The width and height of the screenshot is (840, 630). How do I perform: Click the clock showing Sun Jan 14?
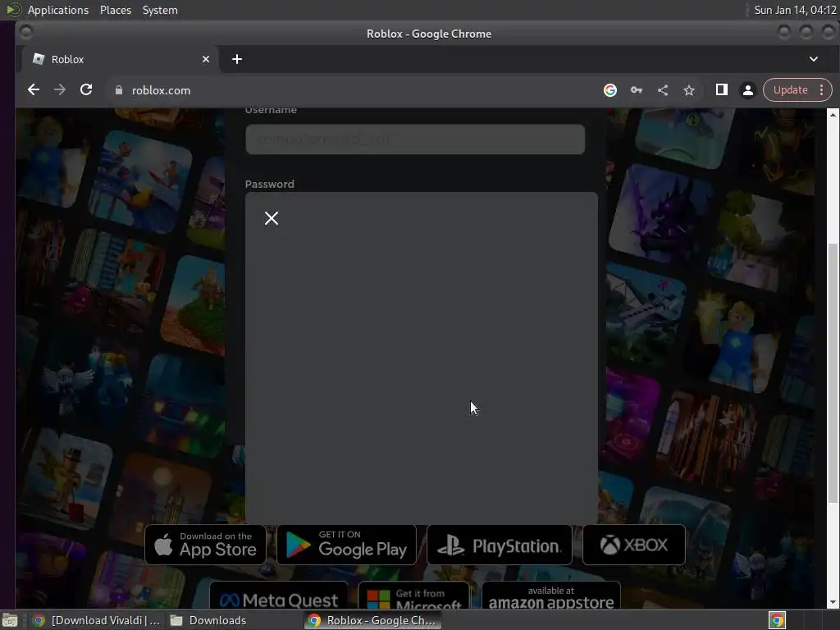coord(795,10)
